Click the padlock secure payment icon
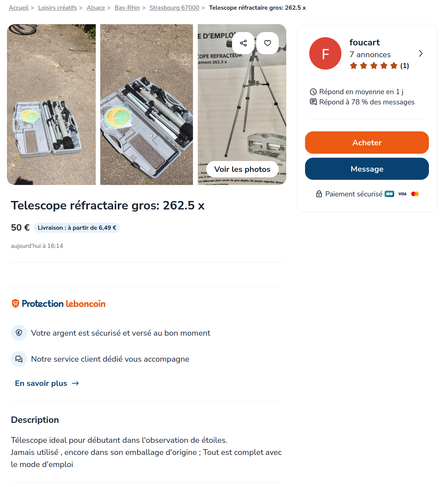The width and height of the screenshot is (448, 487). (319, 194)
